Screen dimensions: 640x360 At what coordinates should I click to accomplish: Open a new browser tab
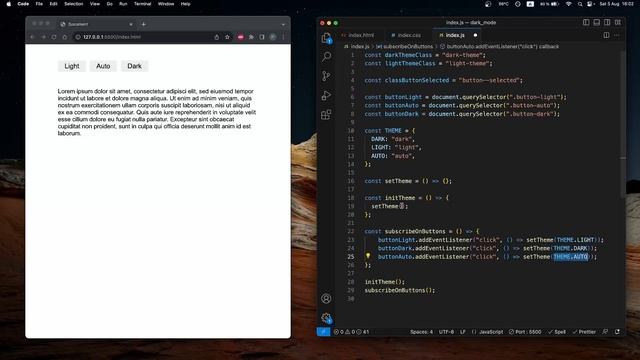tap(144, 24)
